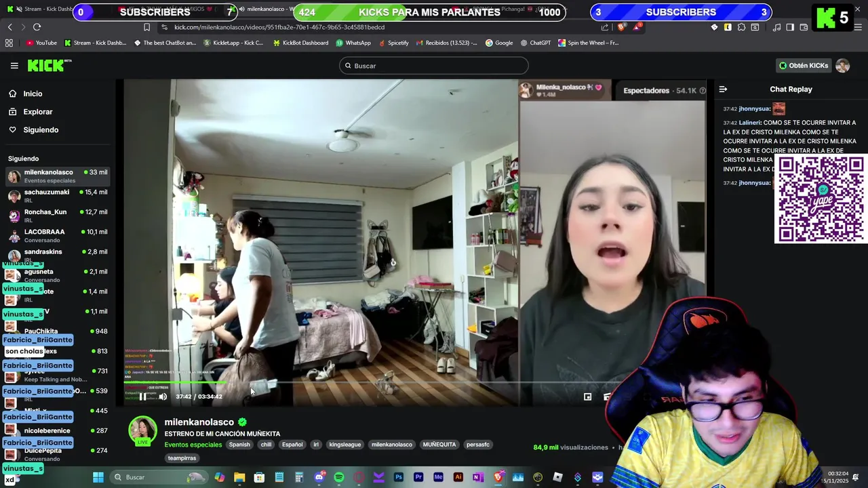Viewport: 868px width, 488px height.
Task: Open Google bookmark
Action: tap(499, 43)
